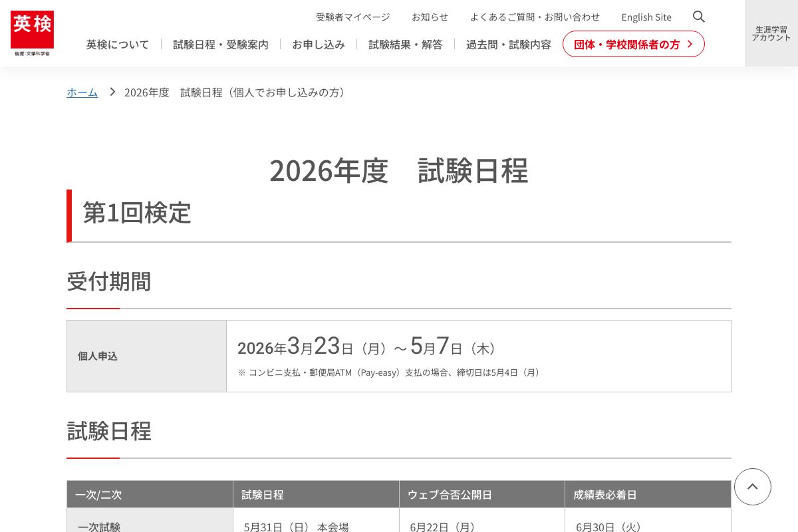Open the search magnifier icon

point(698,17)
